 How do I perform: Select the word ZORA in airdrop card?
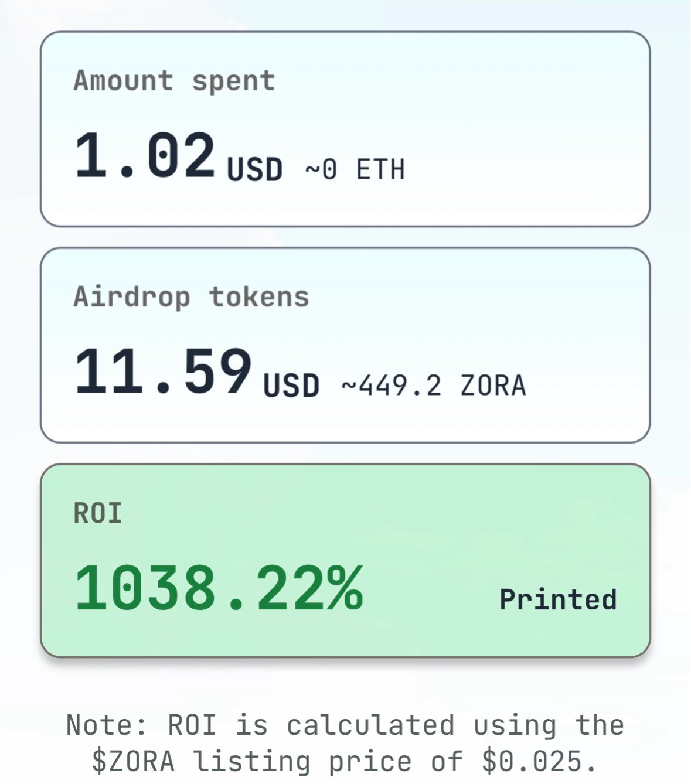click(493, 386)
